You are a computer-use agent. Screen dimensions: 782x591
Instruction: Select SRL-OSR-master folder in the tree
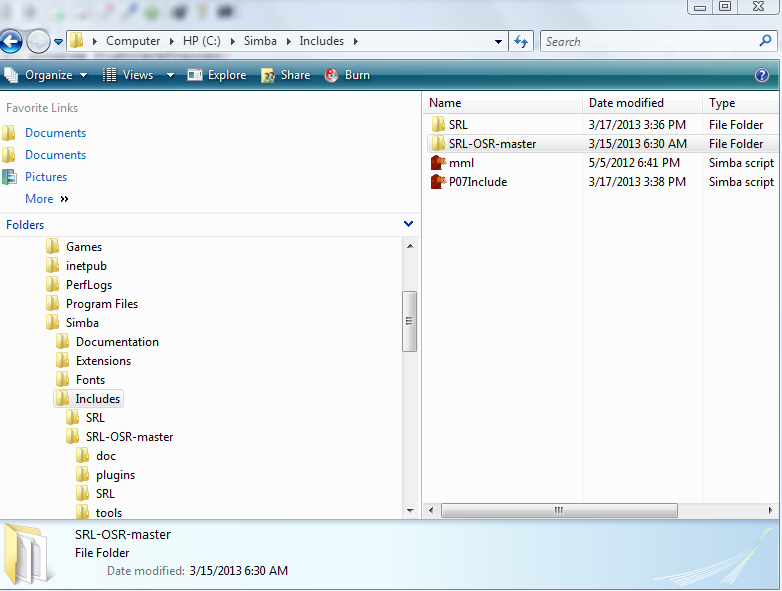[x=129, y=437]
